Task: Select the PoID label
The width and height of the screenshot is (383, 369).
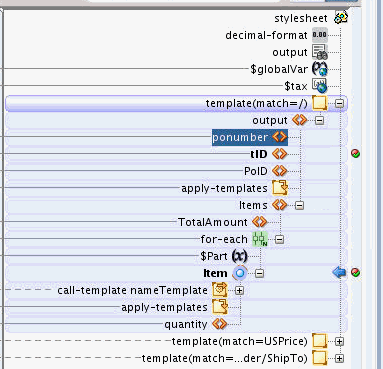Action: (x=256, y=171)
